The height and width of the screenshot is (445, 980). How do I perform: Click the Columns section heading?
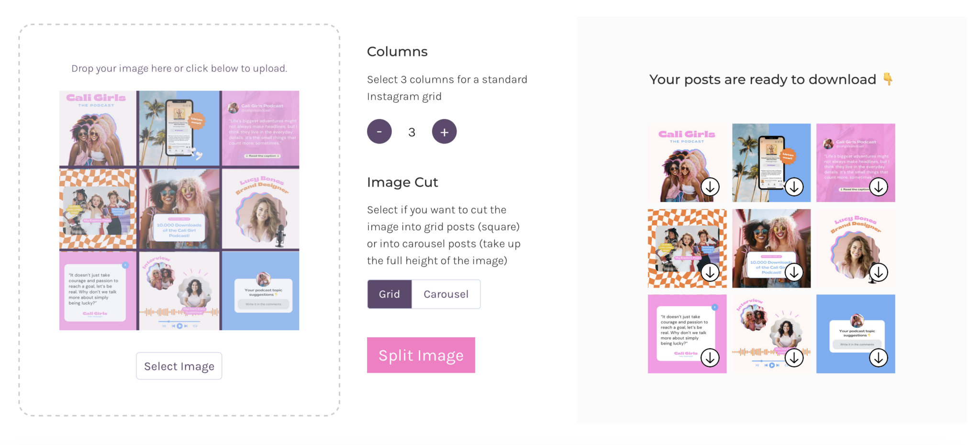pos(397,51)
